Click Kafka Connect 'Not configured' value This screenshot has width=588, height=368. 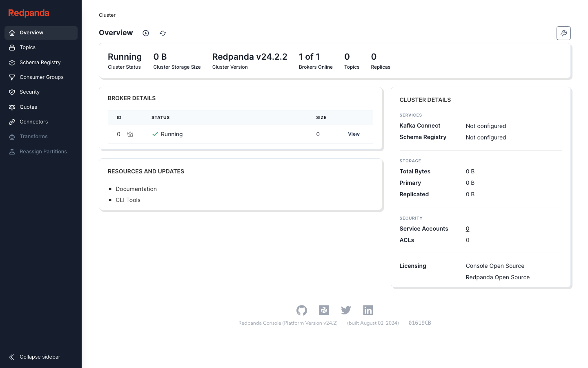(x=486, y=126)
